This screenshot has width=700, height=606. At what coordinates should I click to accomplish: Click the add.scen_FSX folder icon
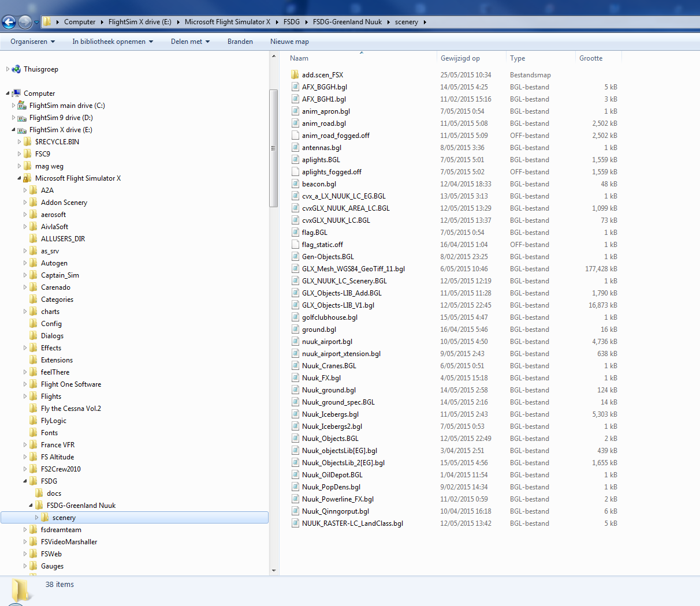[x=295, y=75]
